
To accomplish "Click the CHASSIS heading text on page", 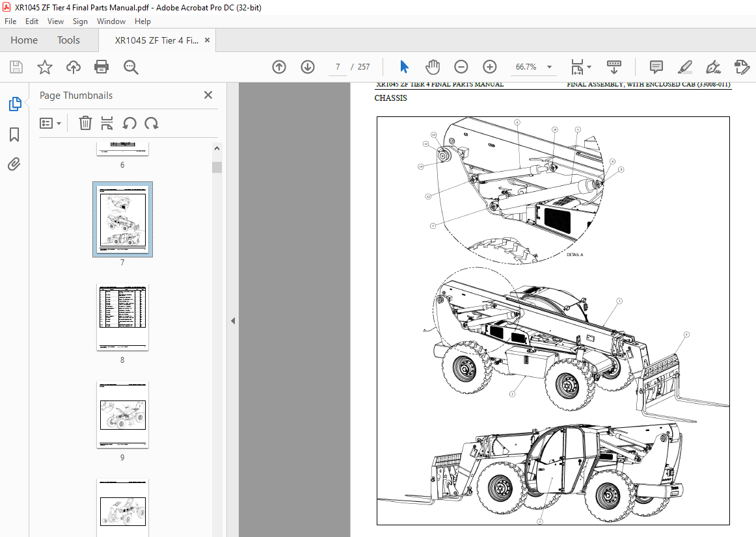I will (x=390, y=98).
